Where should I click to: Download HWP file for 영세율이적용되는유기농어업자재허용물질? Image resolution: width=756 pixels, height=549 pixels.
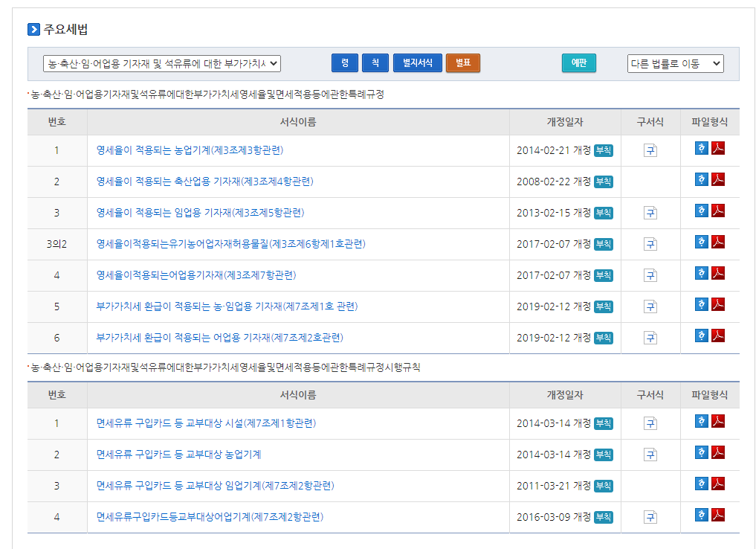[x=701, y=243]
